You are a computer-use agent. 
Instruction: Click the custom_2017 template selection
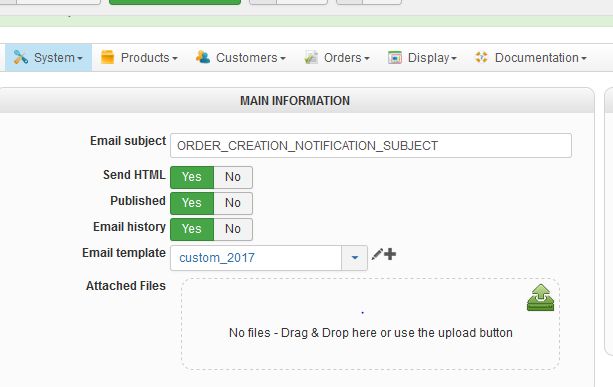point(256,258)
